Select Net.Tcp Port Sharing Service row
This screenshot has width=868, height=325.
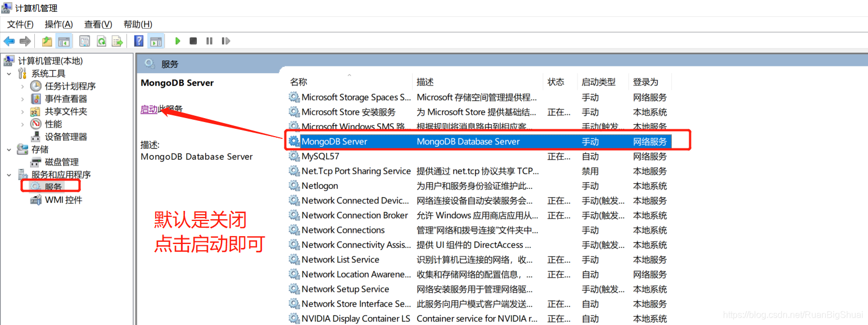[479, 171]
